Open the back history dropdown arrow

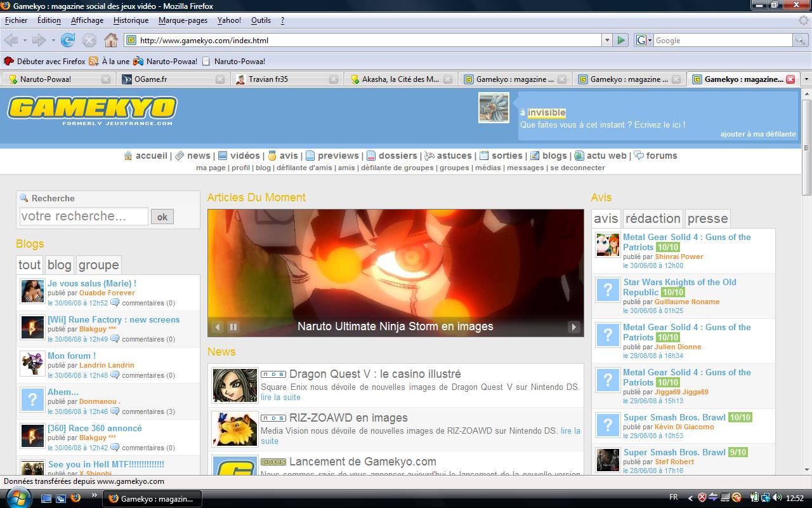pos(25,40)
